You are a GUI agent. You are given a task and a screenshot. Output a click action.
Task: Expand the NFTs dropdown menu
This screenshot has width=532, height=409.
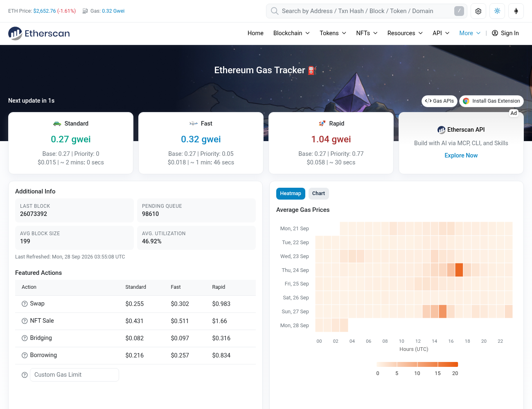click(x=367, y=33)
